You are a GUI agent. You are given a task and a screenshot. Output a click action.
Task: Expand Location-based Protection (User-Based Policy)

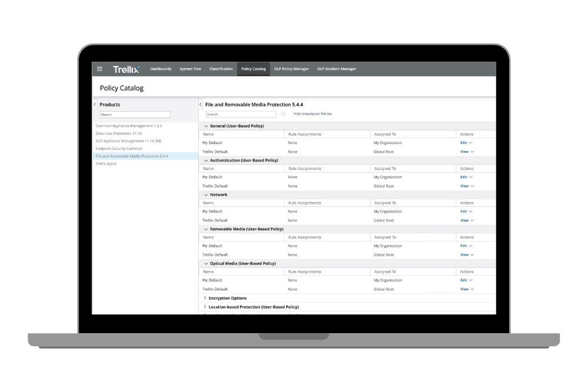tap(205, 307)
